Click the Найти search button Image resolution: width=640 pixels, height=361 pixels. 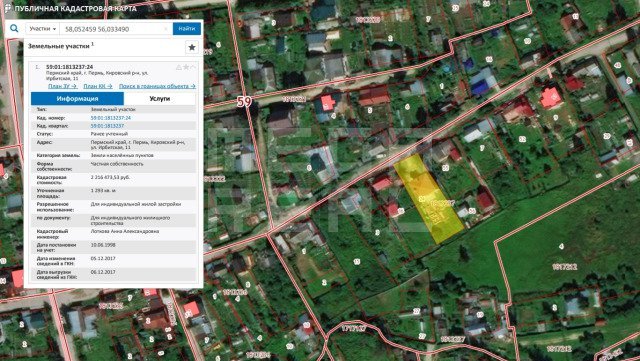point(187,29)
